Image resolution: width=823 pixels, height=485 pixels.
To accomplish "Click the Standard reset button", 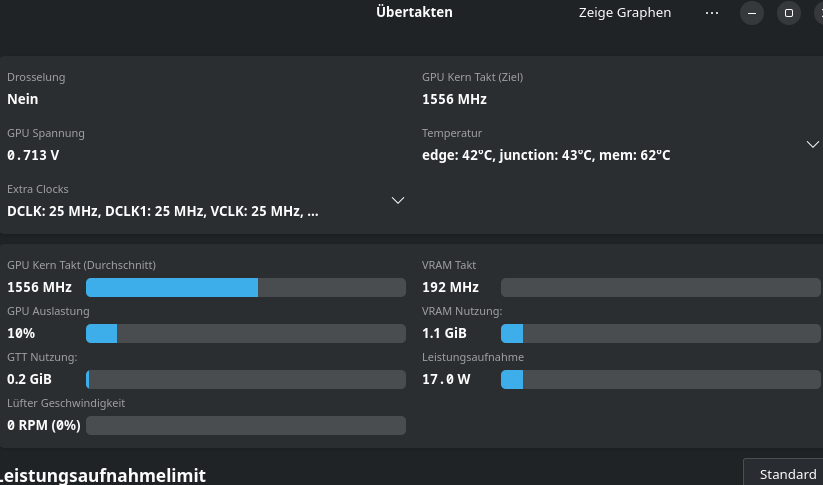I will click(783, 472).
